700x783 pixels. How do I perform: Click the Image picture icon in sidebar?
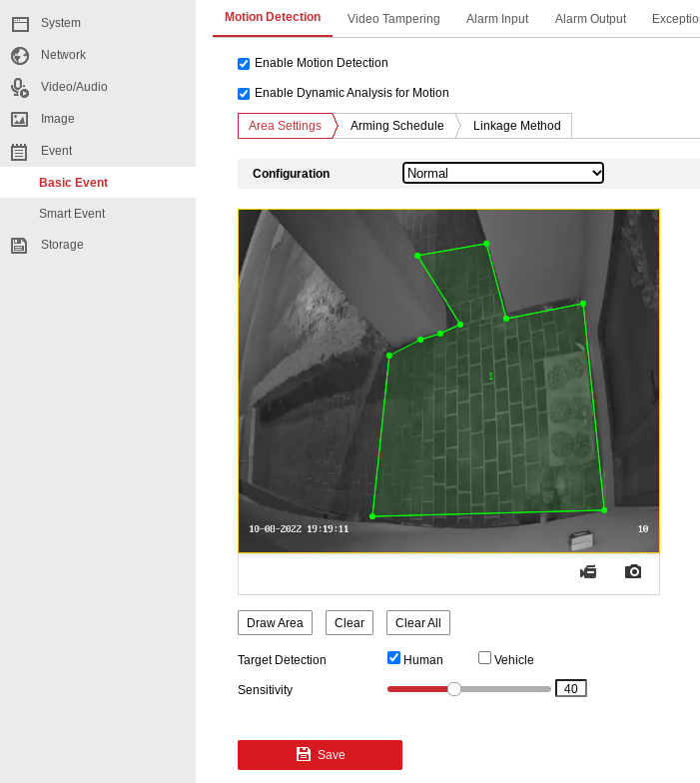pos(20,119)
